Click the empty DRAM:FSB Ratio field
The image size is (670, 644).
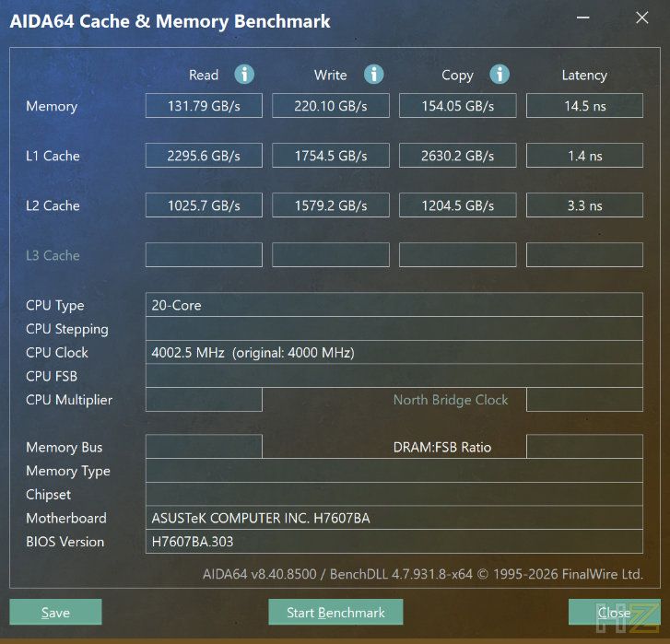[x=584, y=447]
